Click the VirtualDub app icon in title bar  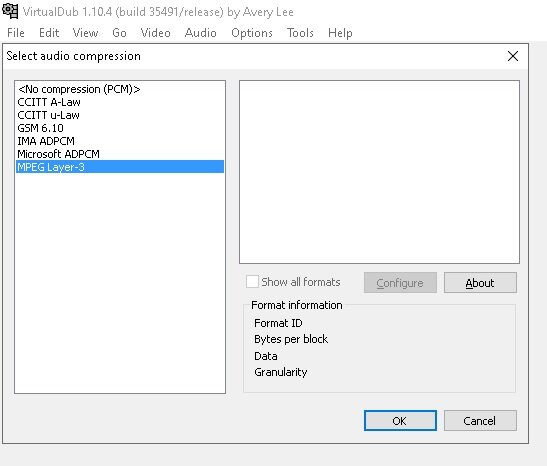pos(10,11)
